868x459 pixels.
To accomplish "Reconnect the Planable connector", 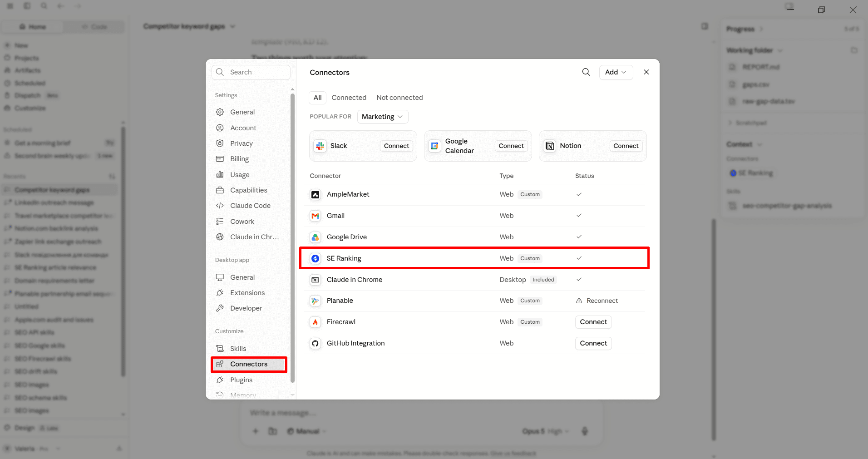I will click(x=597, y=301).
